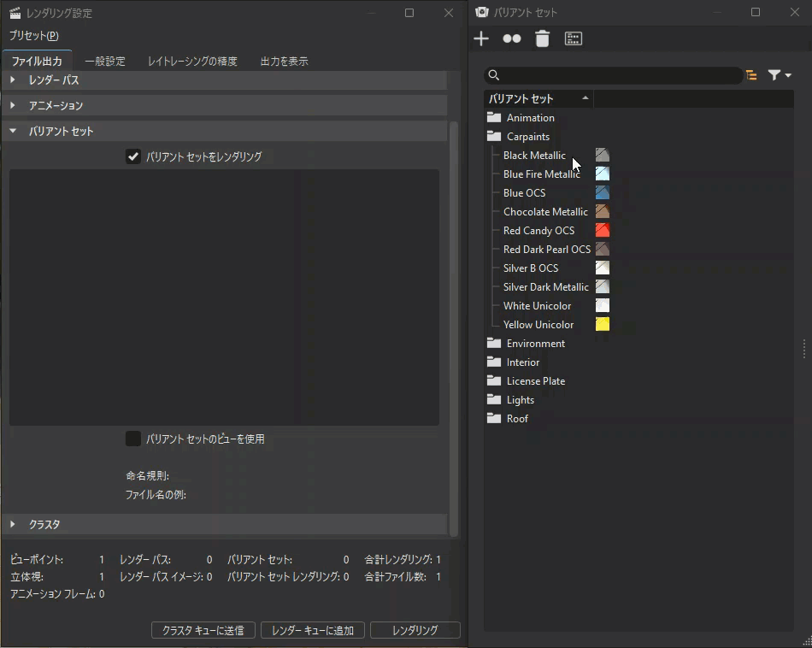Viewport: 812px width, 648px height.
Task: Click the plus icon to add variant set
Action: click(481, 38)
